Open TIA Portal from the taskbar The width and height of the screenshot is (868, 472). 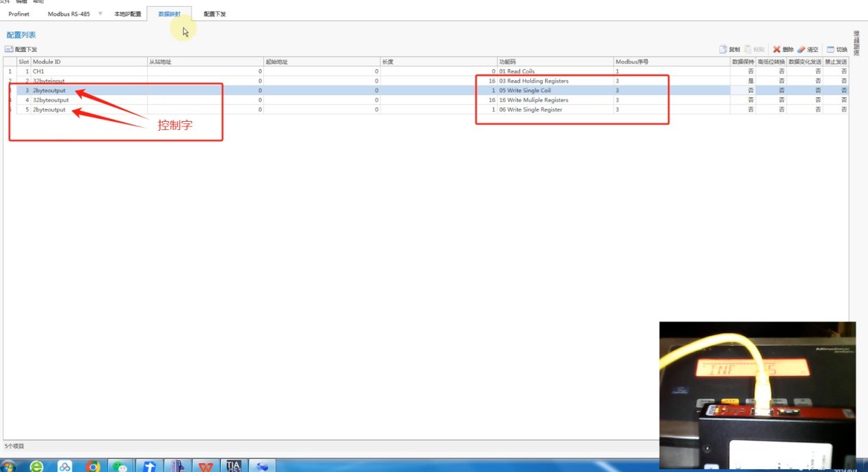[234, 467]
